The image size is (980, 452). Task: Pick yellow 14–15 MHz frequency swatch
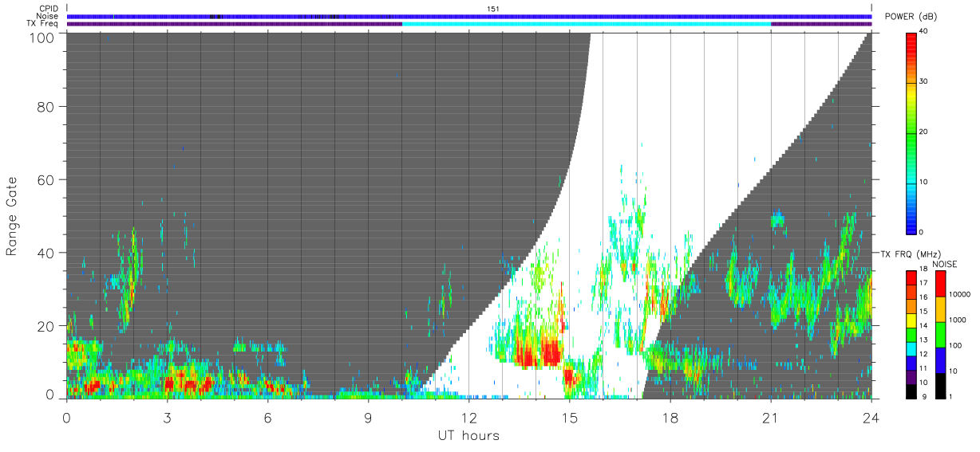[x=911, y=320]
